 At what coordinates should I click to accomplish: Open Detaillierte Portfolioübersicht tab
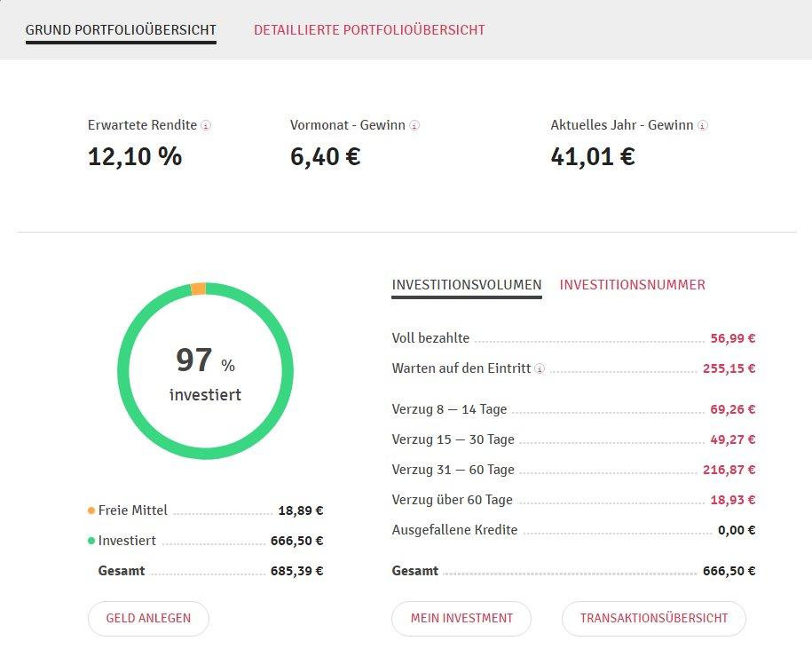(x=369, y=30)
